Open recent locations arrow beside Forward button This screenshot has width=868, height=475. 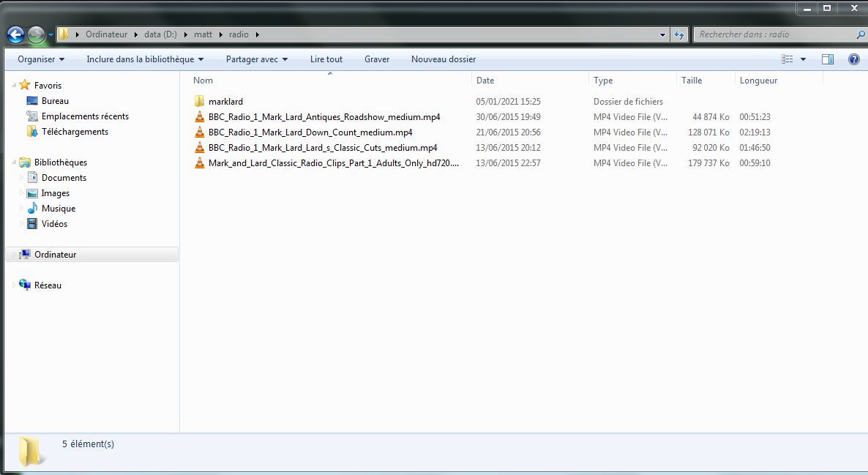(x=50, y=35)
